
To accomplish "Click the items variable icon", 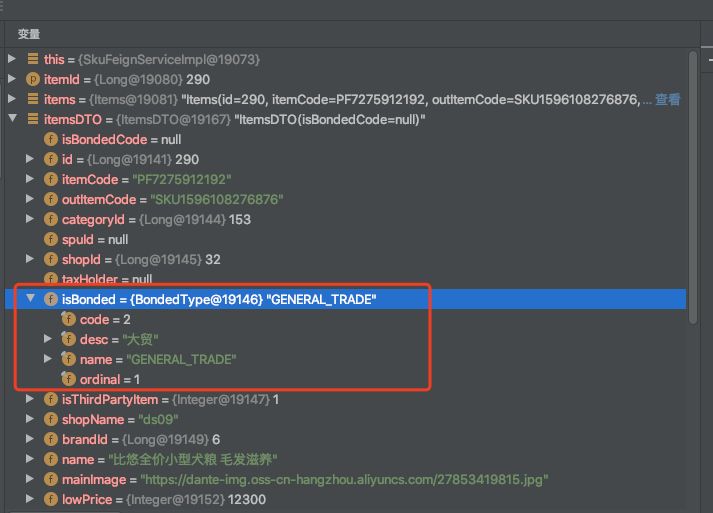I will pyautogui.click(x=33, y=99).
